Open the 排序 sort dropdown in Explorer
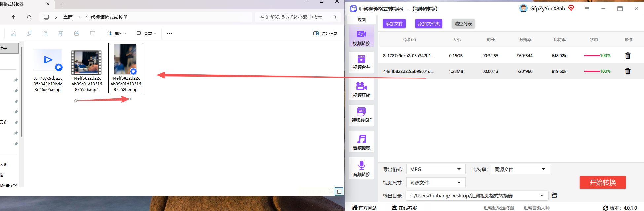 (x=117, y=33)
